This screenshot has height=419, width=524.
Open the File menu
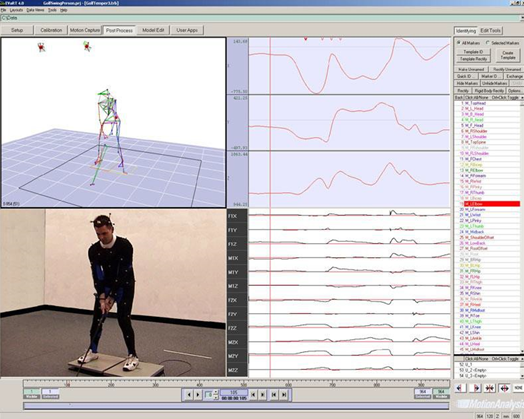coord(3,10)
